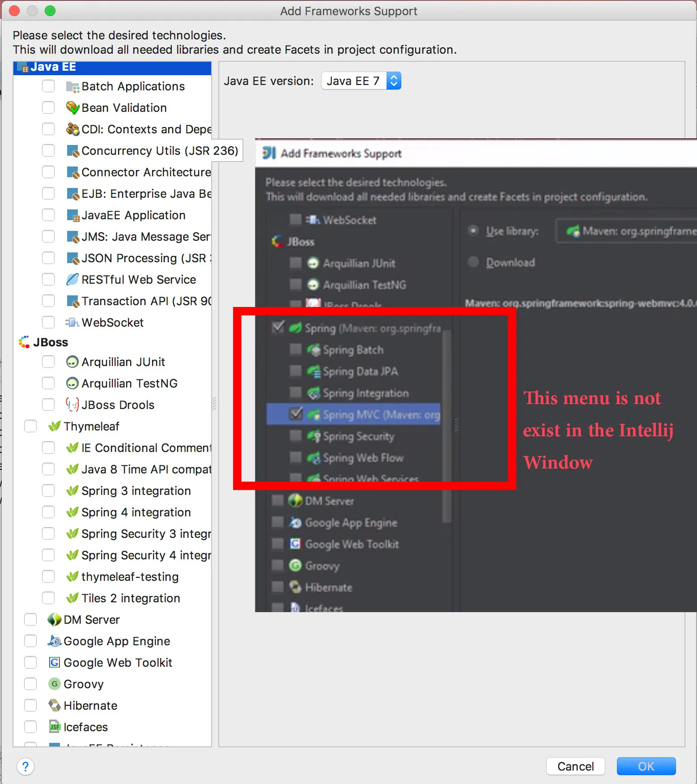Viewport: 697px width, 784px height.
Task: Click the Bean Validation icon
Action: tap(72, 108)
